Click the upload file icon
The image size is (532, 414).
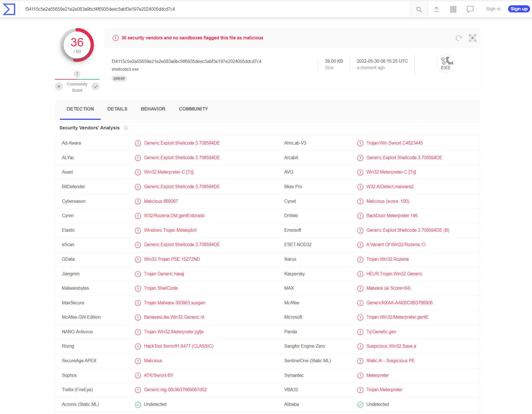(436, 9)
